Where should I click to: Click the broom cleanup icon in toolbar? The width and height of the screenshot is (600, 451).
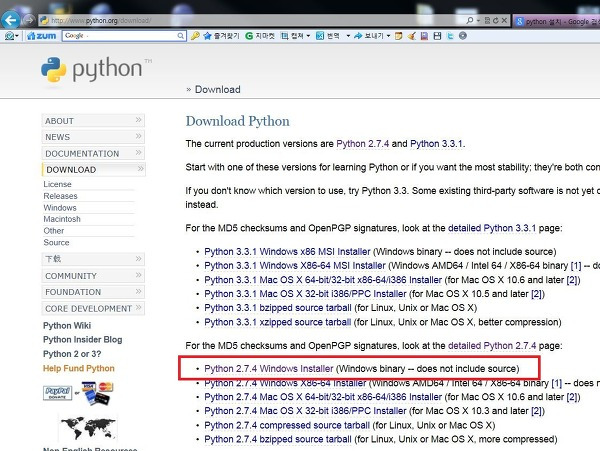click(412, 36)
